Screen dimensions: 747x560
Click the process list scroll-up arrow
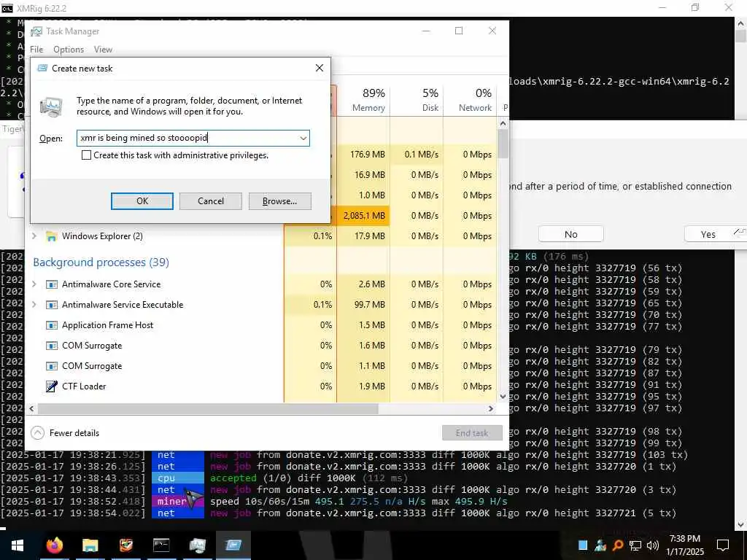[503, 123]
